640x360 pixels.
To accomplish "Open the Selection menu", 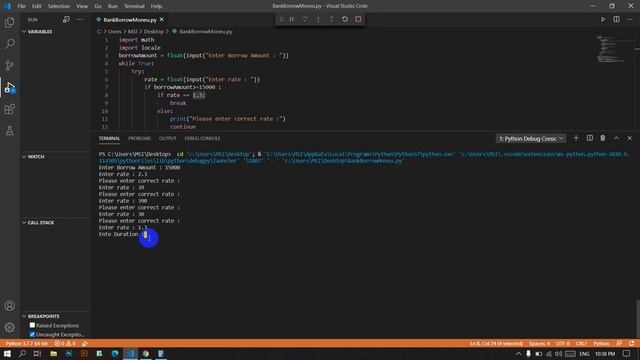I will (59, 6).
